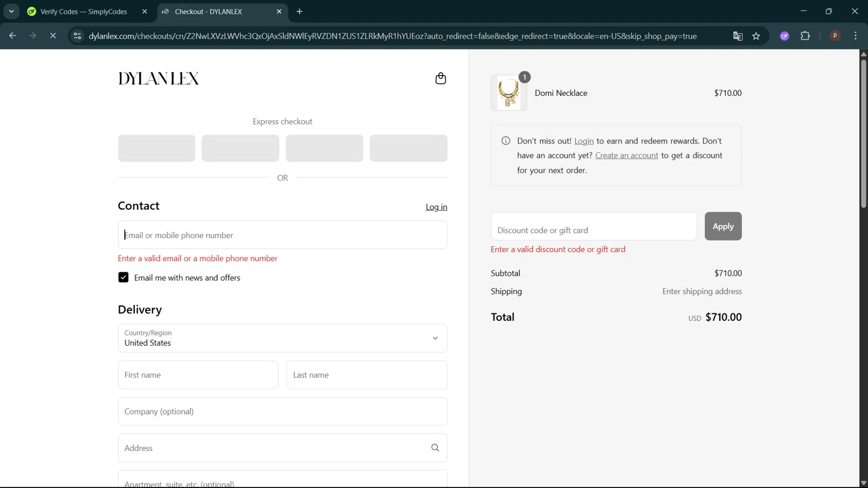Click the Contact section heading
This screenshot has width=868, height=488.
(x=138, y=206)
